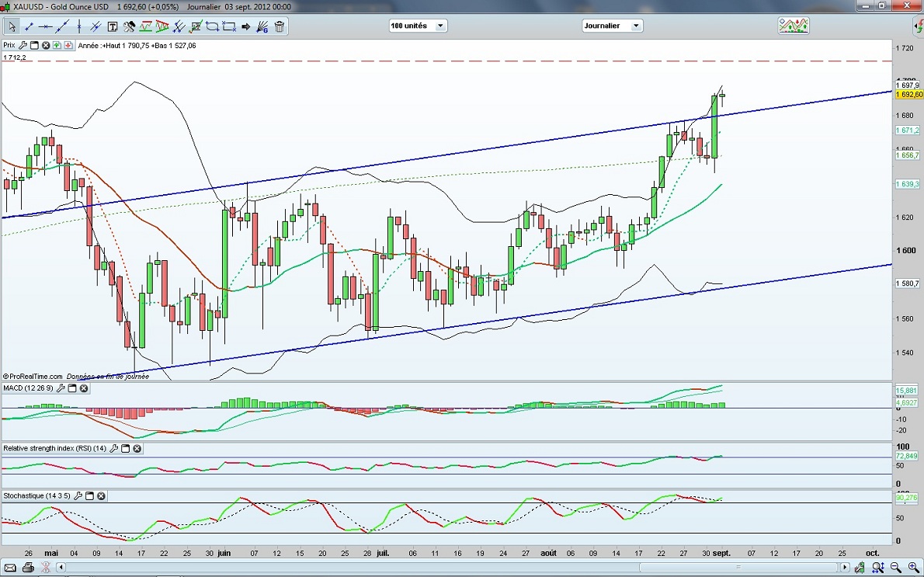Screen dimensions: 924x577
Task: Maximize the Stochastique indicator panel
Action: click(89, 495)
